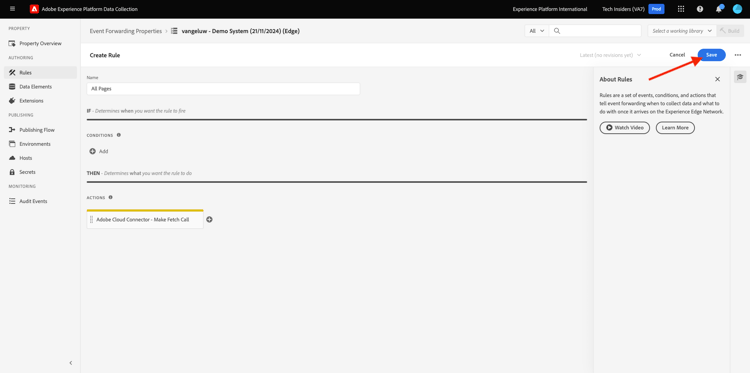The image size is (750, 373).
Task: Open Event Forwarding Properties breadcrumb
Action: pos(126,31)
